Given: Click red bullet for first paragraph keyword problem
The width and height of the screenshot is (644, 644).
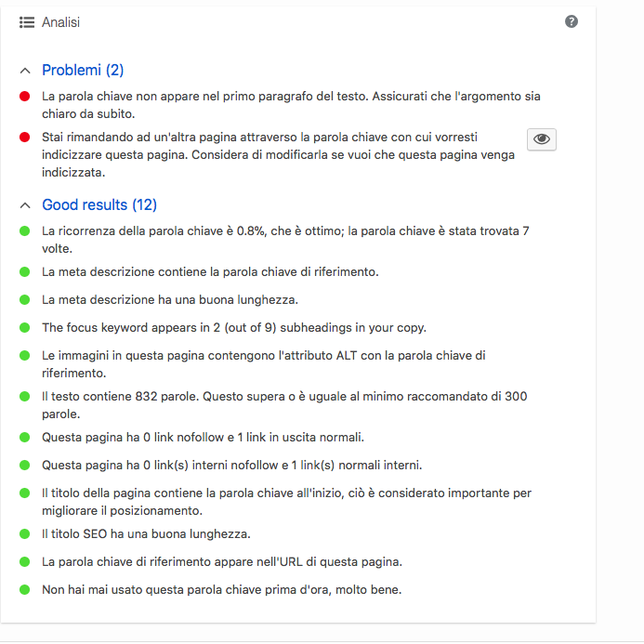Looking at the screenshot, I should (25, 97).
